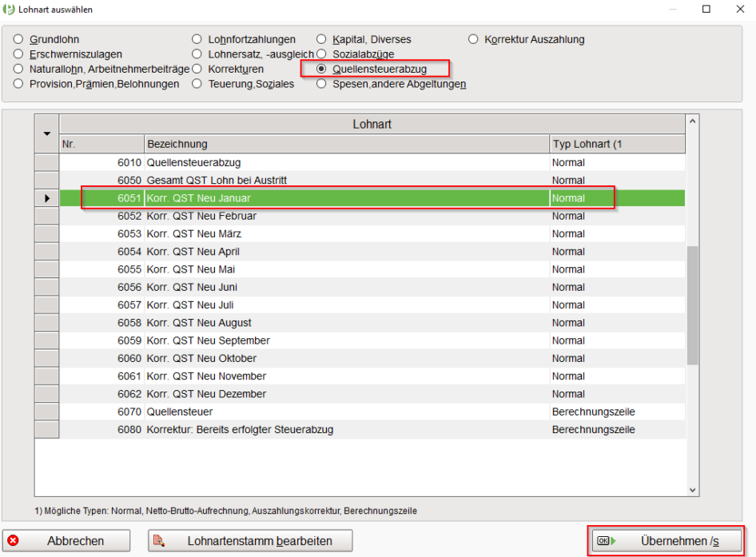
Task: Choose Spesen, andere Abgeltungen option
Action: click(321, 84)
